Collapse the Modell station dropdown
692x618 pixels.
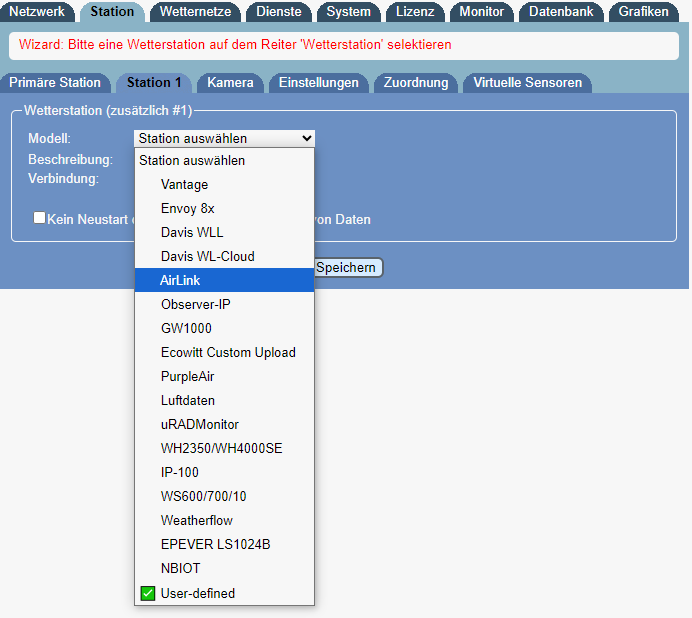(225, 139)
